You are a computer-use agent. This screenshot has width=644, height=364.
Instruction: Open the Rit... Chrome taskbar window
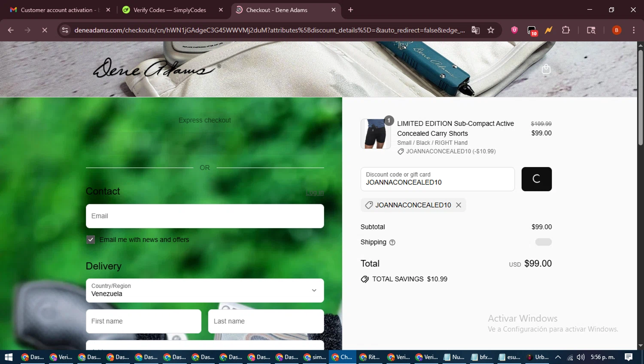pyautogui.click(x=370, y=357)
